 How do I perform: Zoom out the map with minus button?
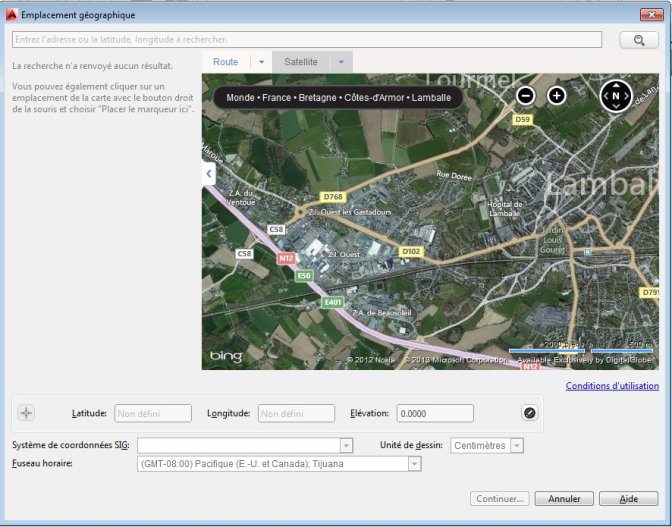[526, 96]
